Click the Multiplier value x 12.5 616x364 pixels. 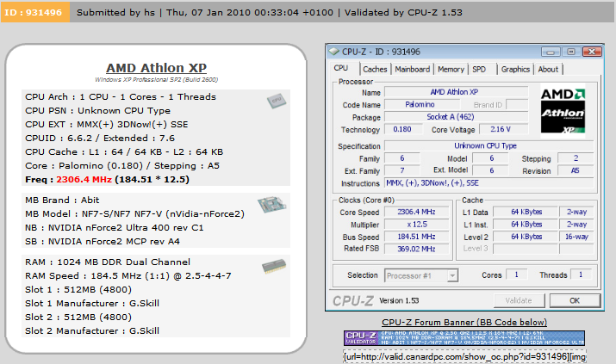coord(416,225)
